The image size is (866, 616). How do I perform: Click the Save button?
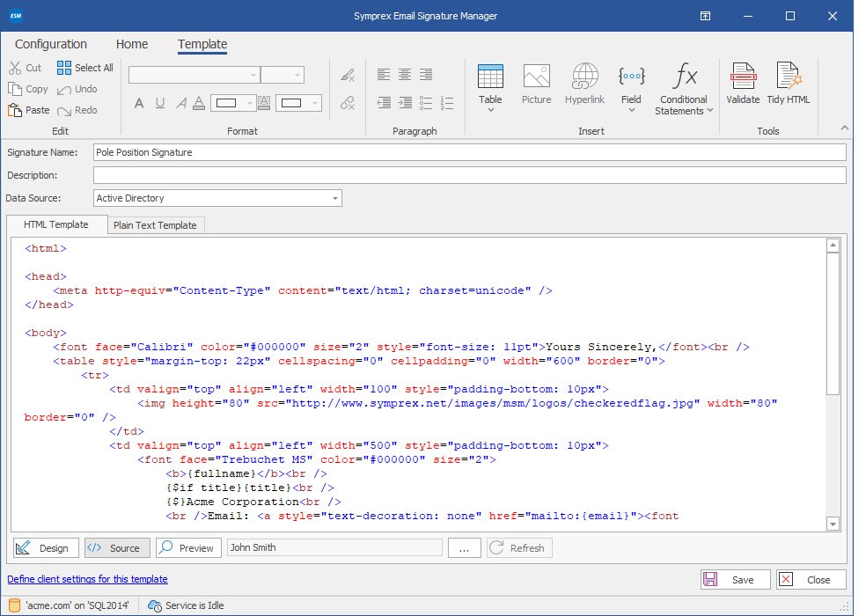pyautogui.click(x=736, y=580)
